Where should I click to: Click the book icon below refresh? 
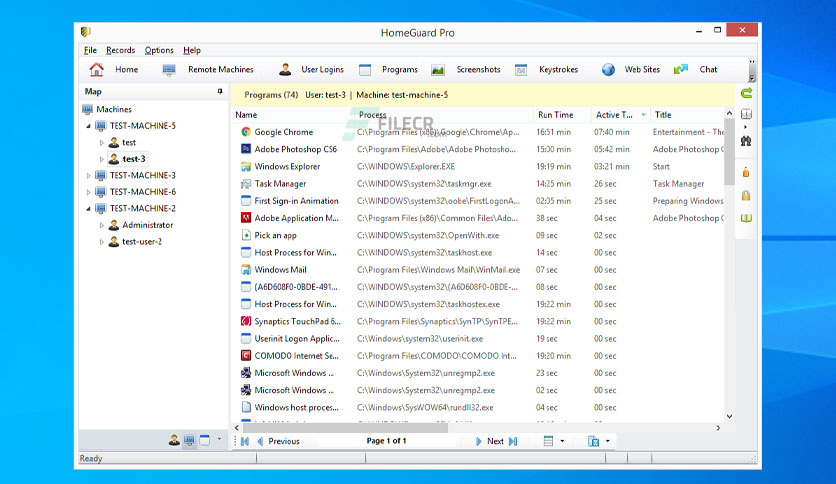[746, 114]
